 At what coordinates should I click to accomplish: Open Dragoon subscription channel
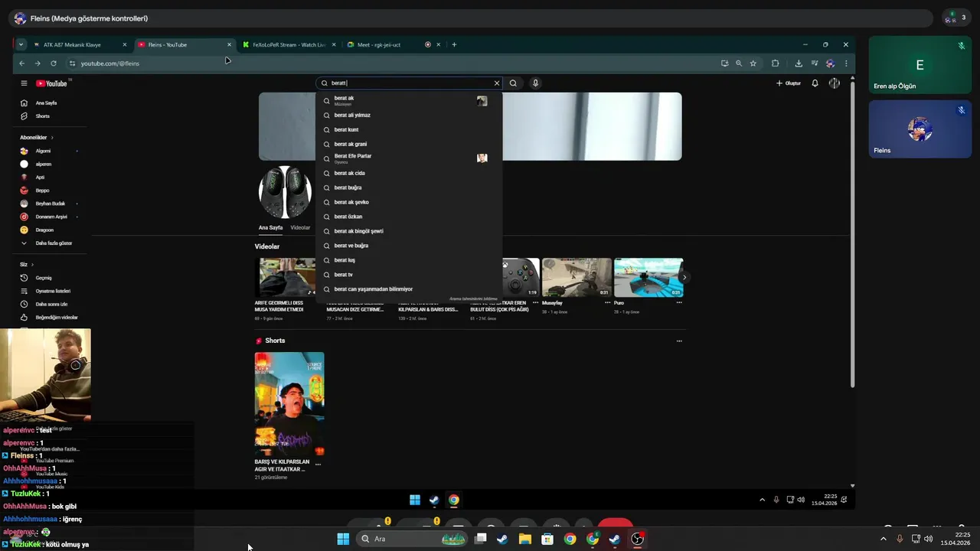pyautogui.click(x=44, y=230)
